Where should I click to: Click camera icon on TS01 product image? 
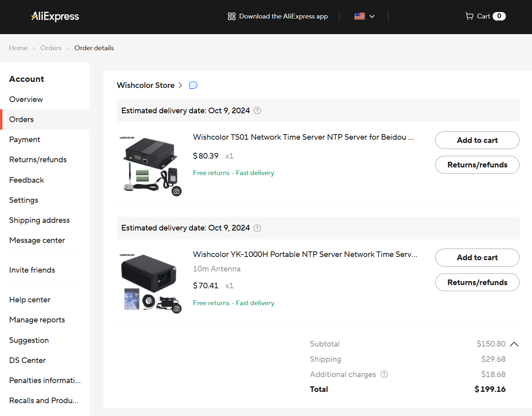pyautogui.click(x=176, y=191)
